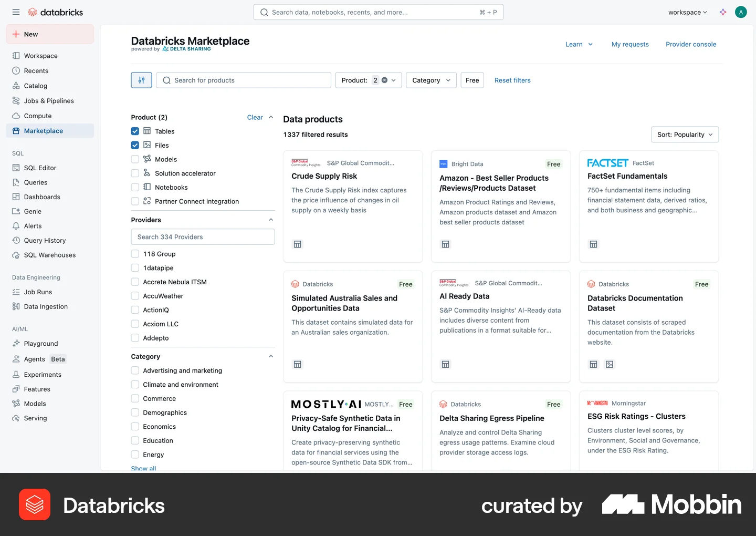Click the Reset filters link
The height and width of the screenshot is (536, 756).
point(512,80)
